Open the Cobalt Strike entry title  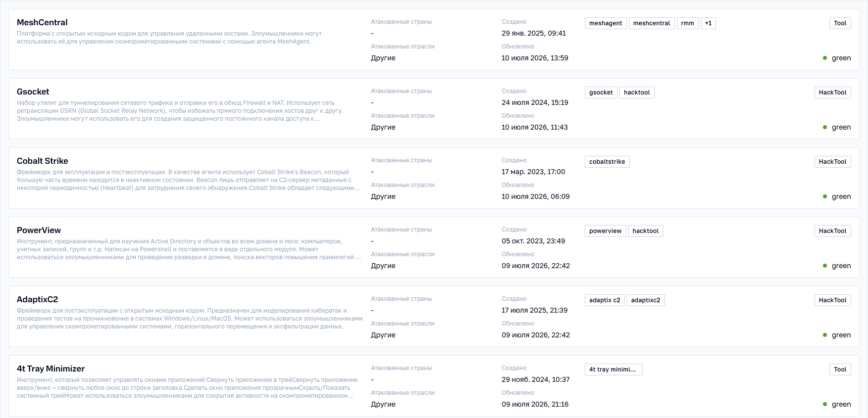click(43, 161)
